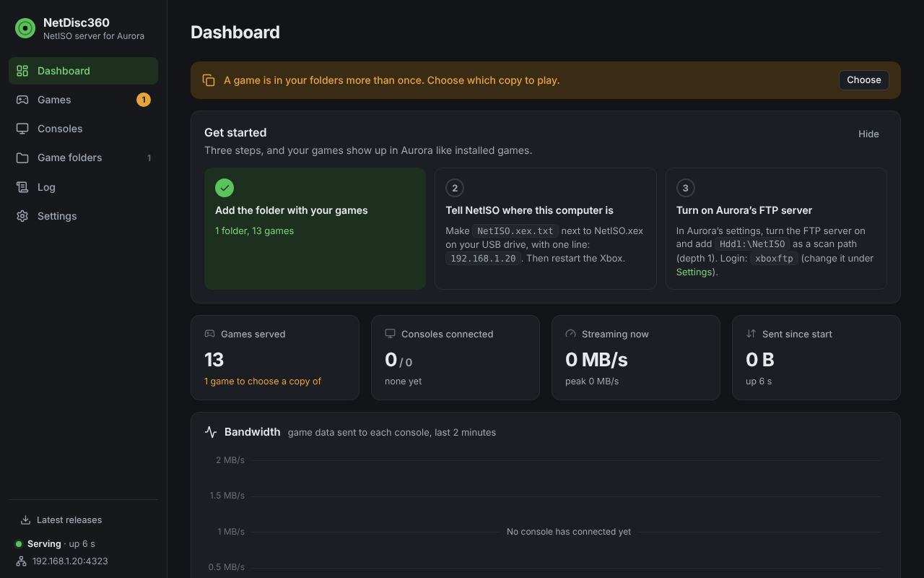Click the network icon beside 192.168.1.20:4323
924x578 pixels.
[21, 561]
